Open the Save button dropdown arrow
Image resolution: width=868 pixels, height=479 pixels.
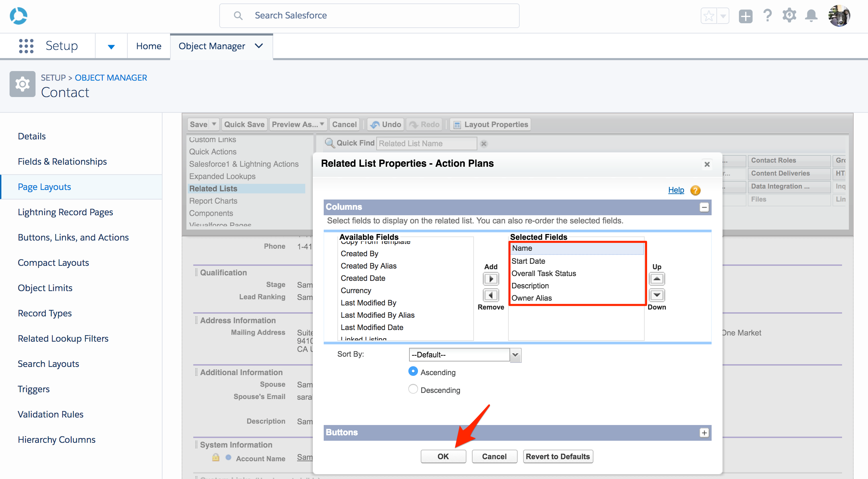pos(214,124)
